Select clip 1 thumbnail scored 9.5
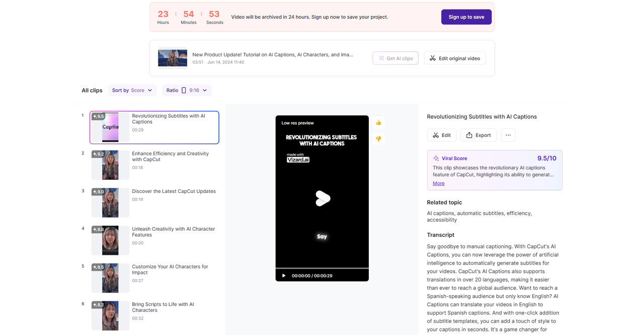 [x=110, y=127]
